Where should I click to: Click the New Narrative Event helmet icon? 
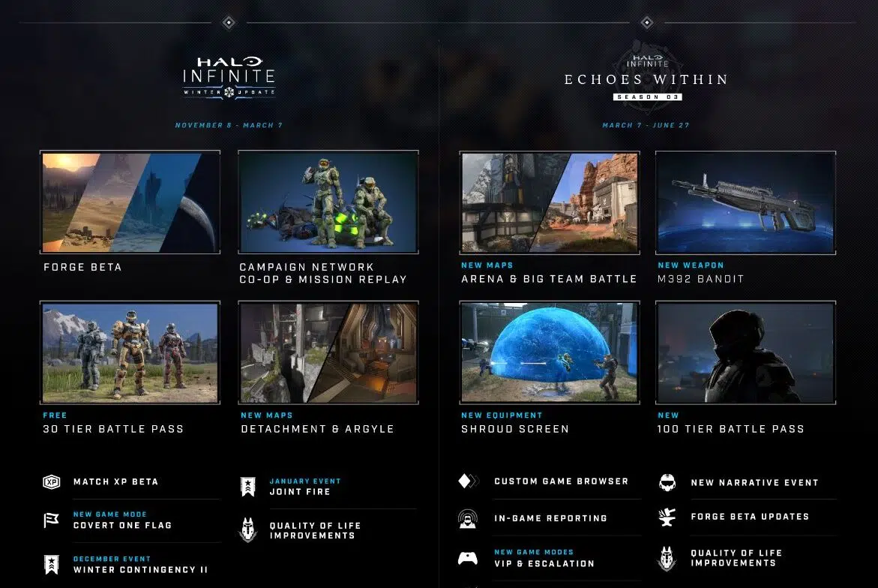coord(667,482)
